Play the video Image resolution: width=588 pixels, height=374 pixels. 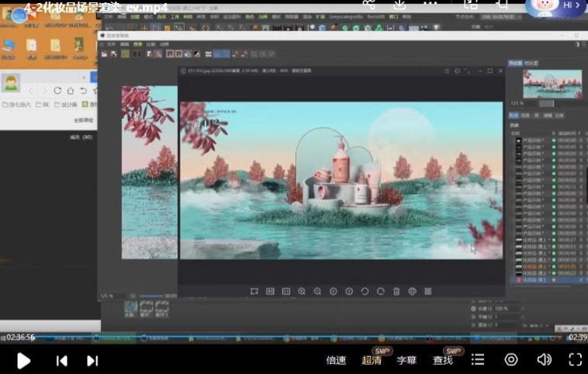(23, 360)
